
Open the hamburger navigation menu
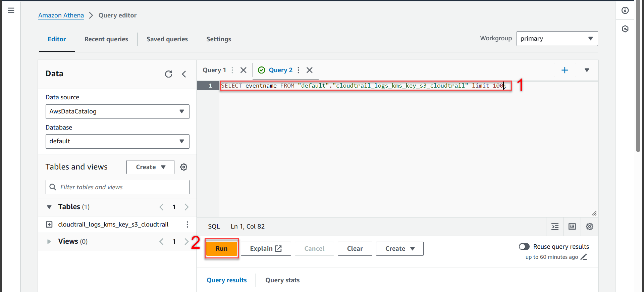click(11, 10)
